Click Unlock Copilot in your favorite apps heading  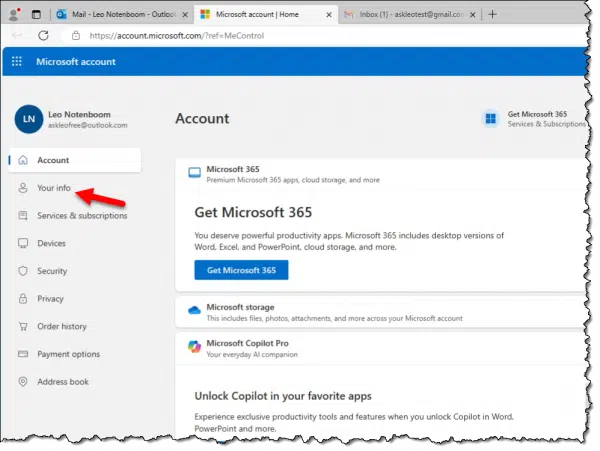point(283,396)
